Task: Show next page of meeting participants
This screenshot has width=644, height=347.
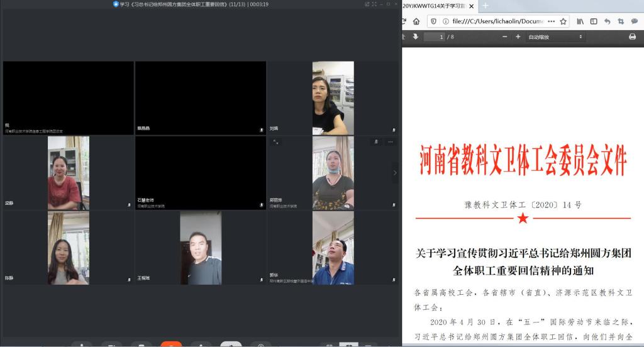Action: (x=395, y=173)
